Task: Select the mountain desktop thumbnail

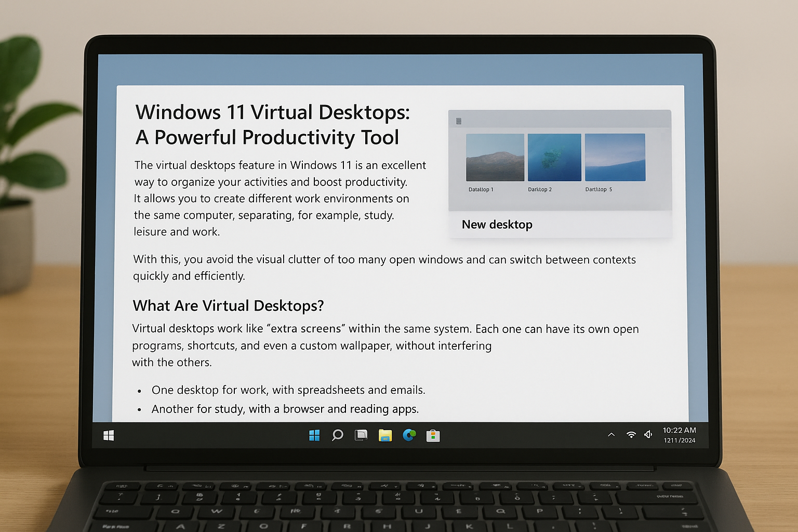Action: 495,157
